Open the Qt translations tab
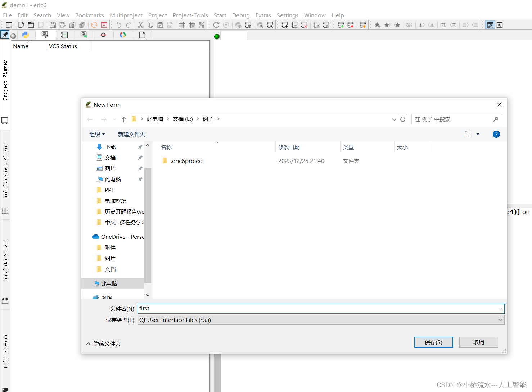532x392 pixels. 84,35
